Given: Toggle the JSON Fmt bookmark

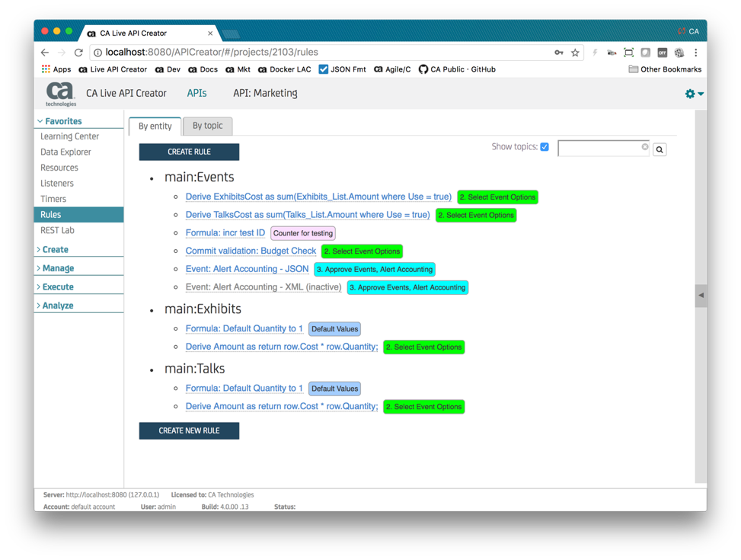Looking at the screenshot, I should tap(342, 69).
